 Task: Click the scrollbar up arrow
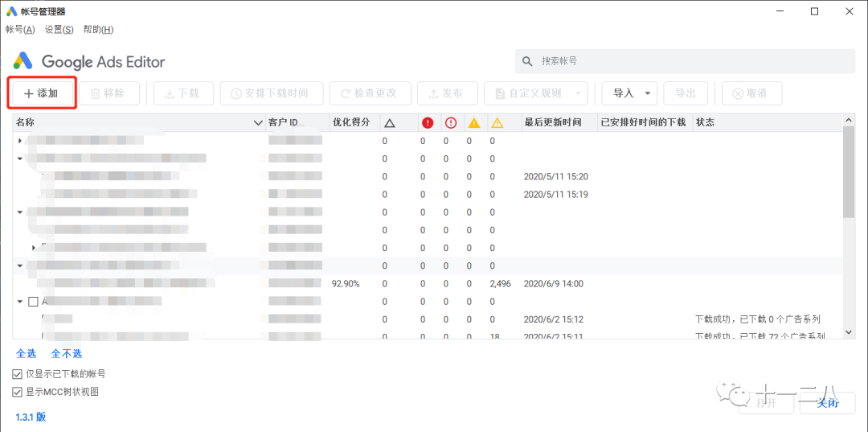tap(848, 120)
